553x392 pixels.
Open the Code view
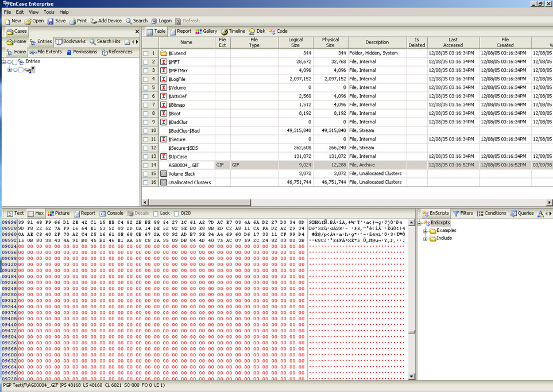278,32
